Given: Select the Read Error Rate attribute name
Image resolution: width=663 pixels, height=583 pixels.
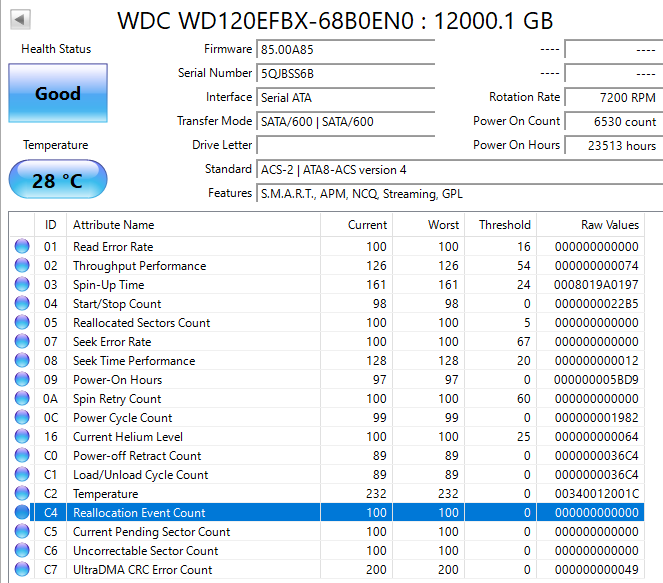Looking at the screenshot, I should [x=113, y=246].
